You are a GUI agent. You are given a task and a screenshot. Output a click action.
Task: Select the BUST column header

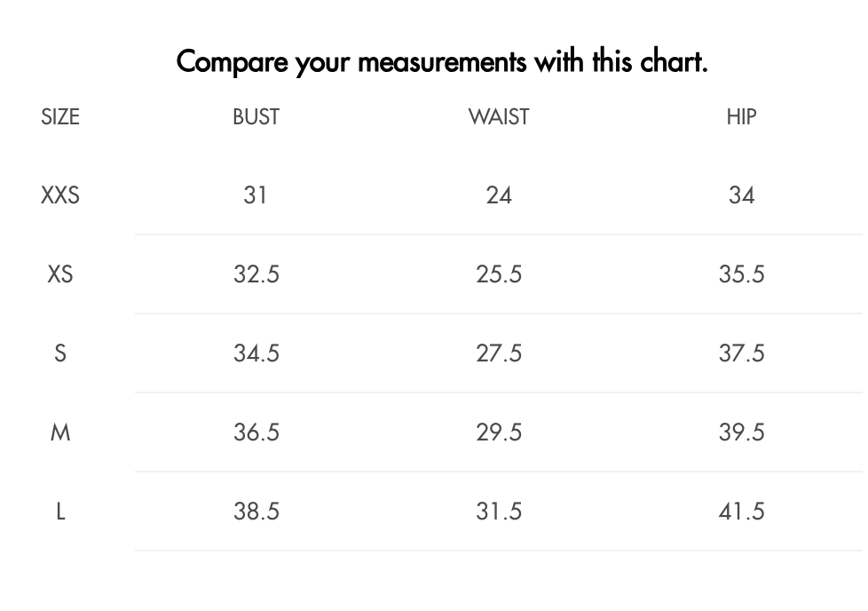256,117
